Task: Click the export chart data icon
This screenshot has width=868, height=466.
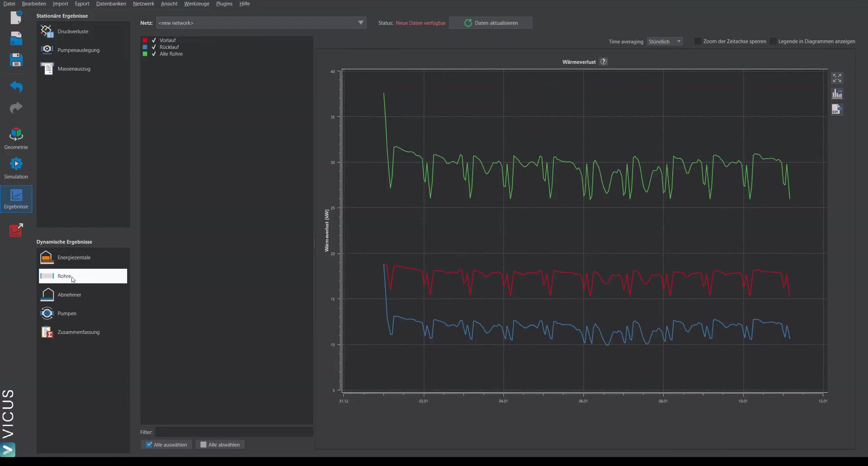Action: tap(837, 109)
